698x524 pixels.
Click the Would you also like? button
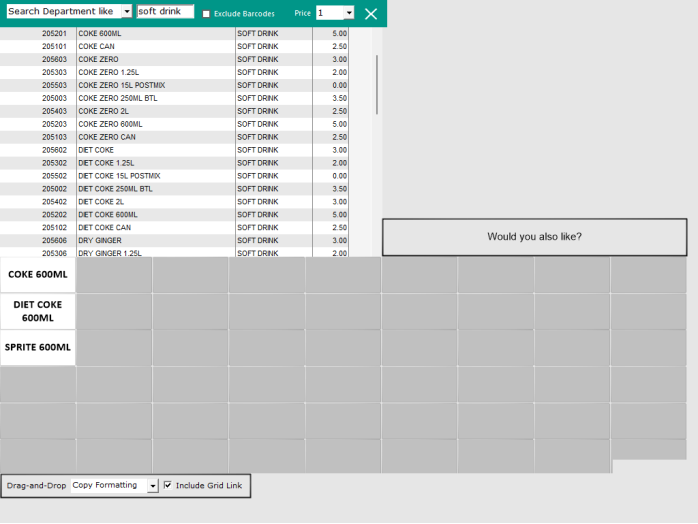(x=535, y=237)
